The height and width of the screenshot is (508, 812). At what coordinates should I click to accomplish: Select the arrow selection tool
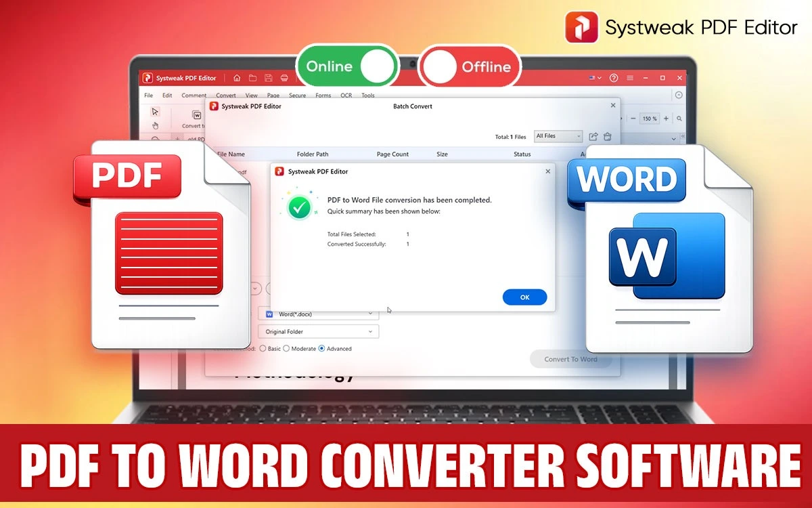click(x=155, y=111)
